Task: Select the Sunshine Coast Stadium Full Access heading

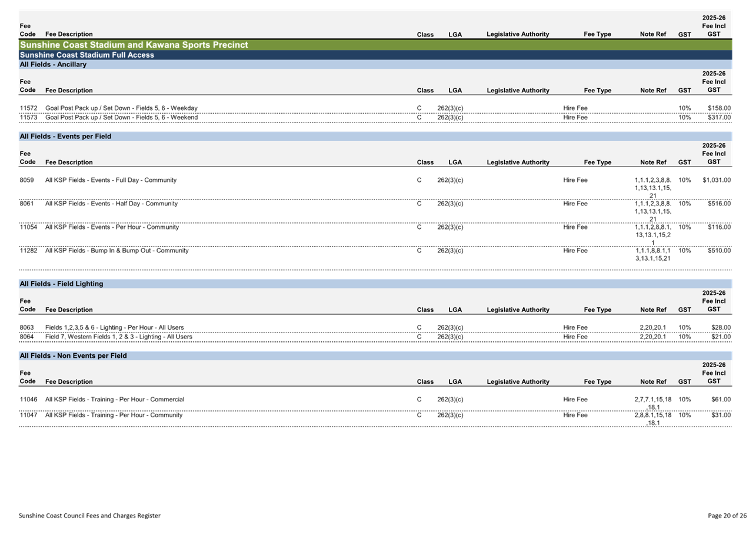Action: [87, 55]
